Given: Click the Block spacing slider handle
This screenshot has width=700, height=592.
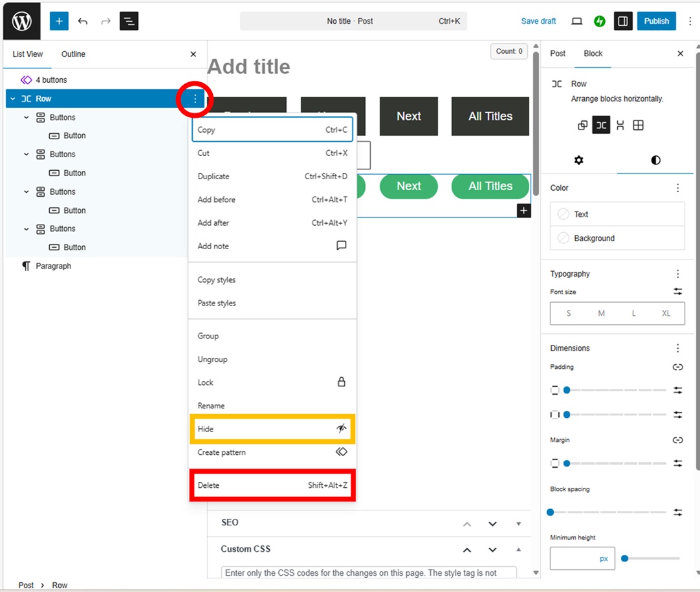Looking at the screenshot, I should point(551,512).
